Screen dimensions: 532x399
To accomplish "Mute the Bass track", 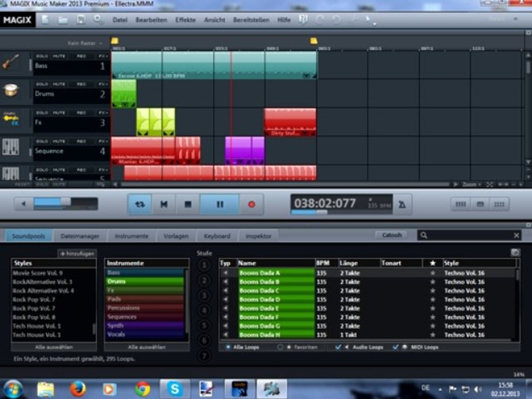I will [x=59, y=56].
